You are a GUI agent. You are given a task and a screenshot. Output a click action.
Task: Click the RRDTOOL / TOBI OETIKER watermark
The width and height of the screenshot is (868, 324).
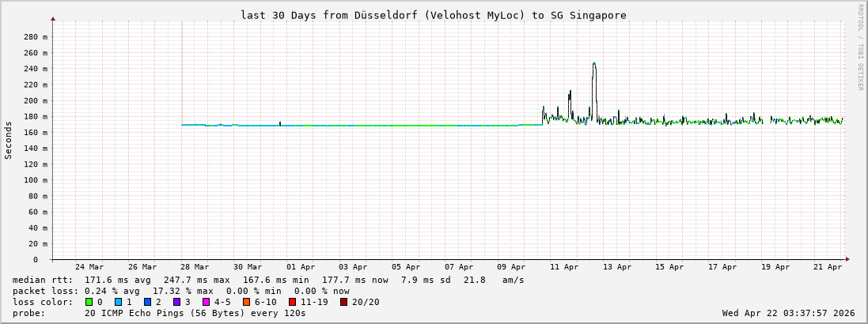(860, 47)
